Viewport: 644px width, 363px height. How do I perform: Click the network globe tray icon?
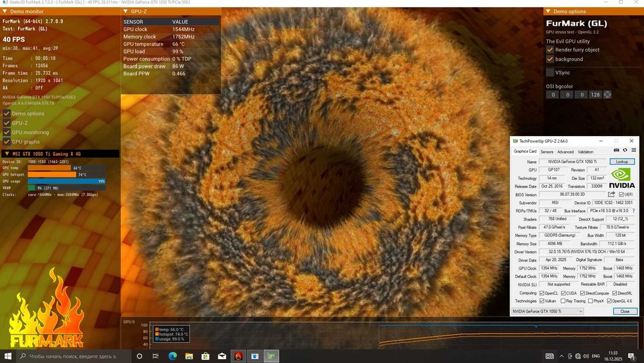pos(578,356)
